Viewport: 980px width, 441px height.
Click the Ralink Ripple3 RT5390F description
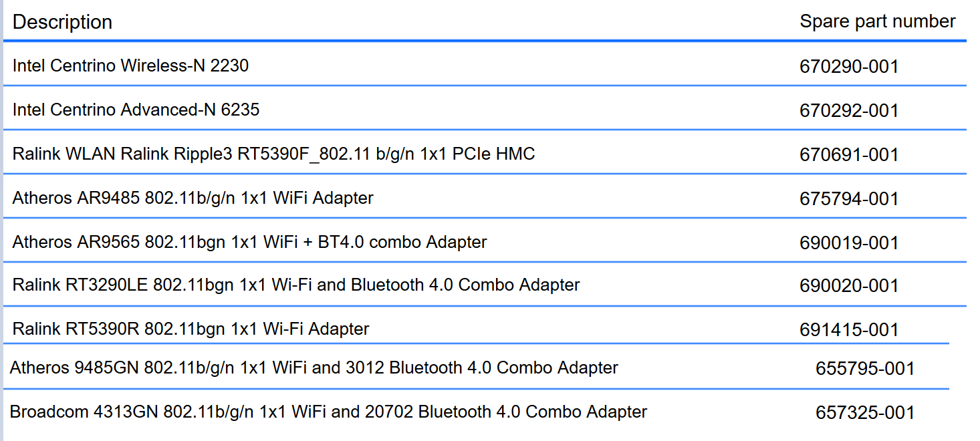point(273,154)
